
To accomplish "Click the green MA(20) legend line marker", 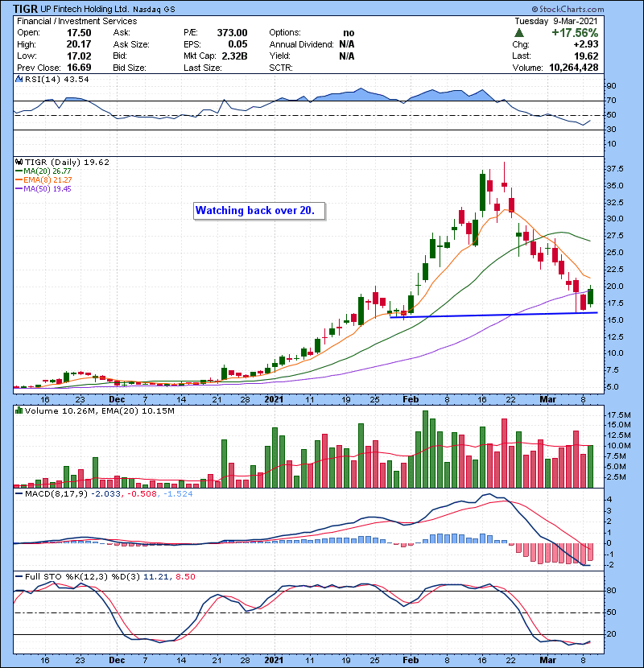I will [x=19, y=171].
